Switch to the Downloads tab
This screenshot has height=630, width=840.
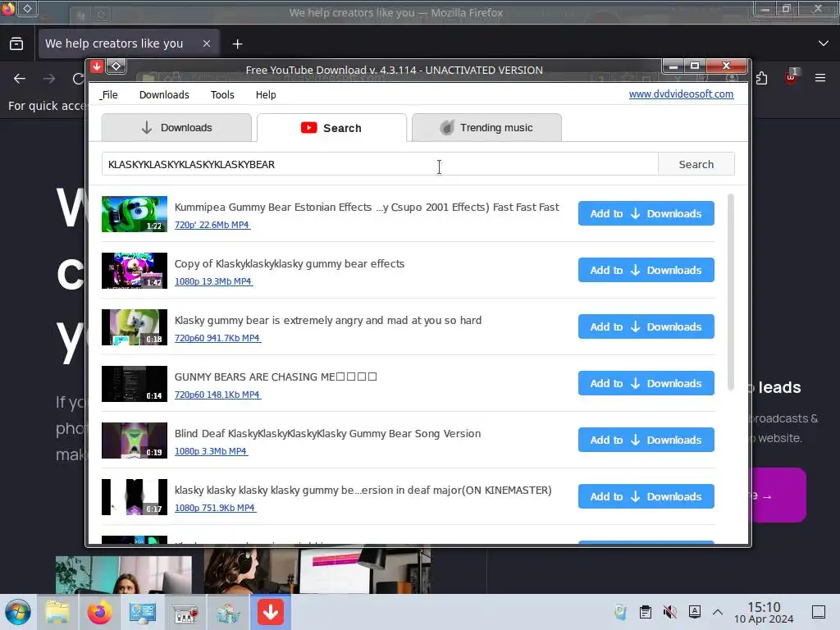(x=176, y=127)
